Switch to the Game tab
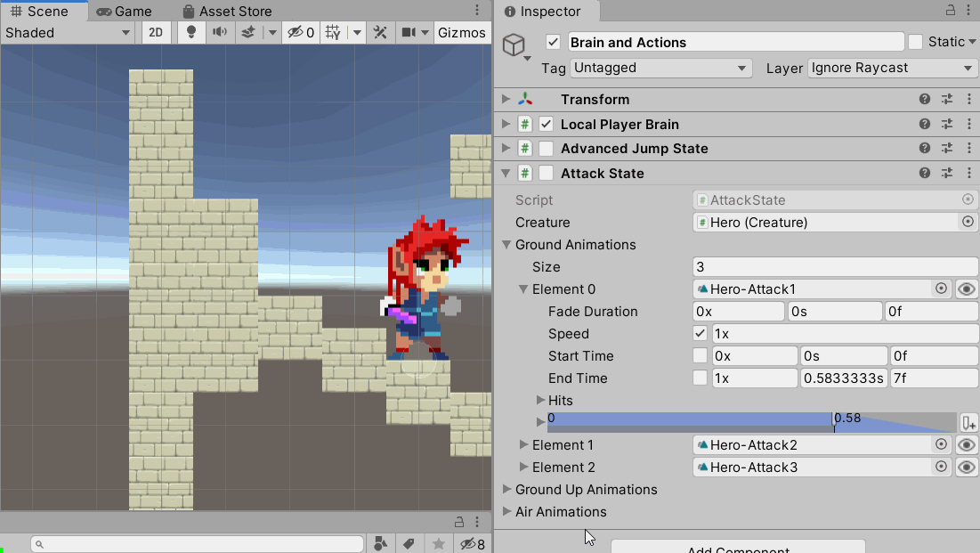Viewport: 980px width, 553px height. click(124, 12)
